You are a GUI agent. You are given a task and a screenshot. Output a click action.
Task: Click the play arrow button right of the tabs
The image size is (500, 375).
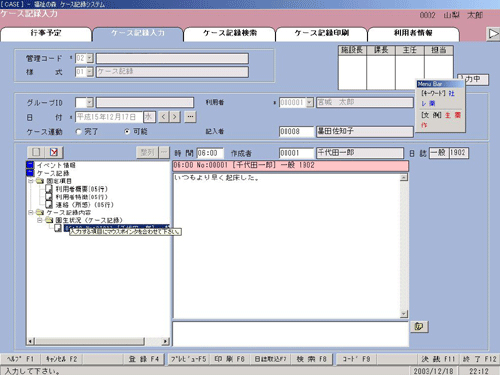[x=493, y=34]
